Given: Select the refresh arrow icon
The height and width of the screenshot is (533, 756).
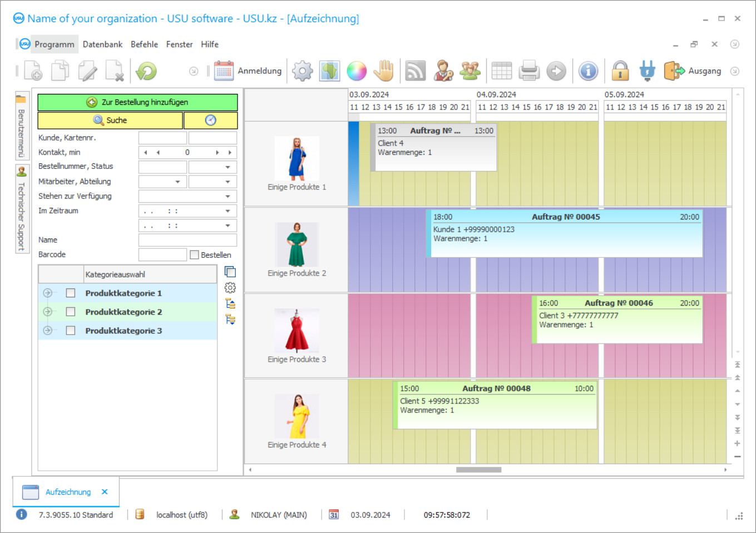Looking at the screenshot, I should coord(146,71).
